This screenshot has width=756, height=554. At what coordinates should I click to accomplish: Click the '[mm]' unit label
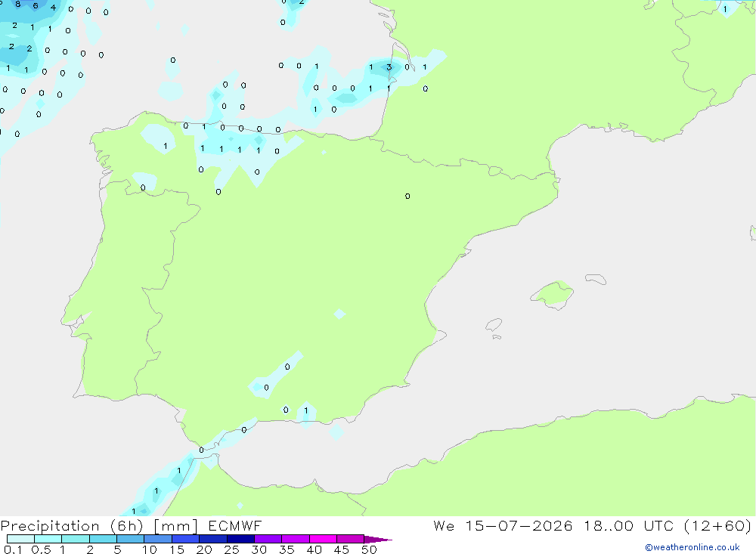pyautogui.click(x=175, y=526)
